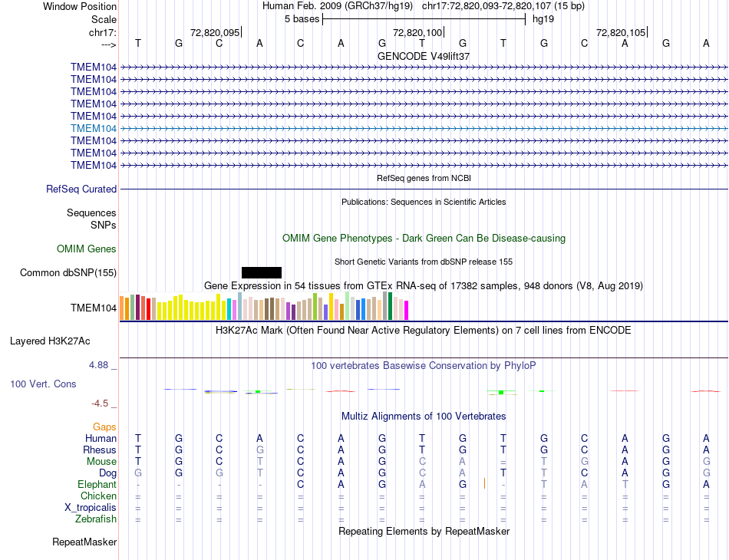
Task: Click the light-blue highlighted TMEM104 transcript label
Action: coord(94,128)
